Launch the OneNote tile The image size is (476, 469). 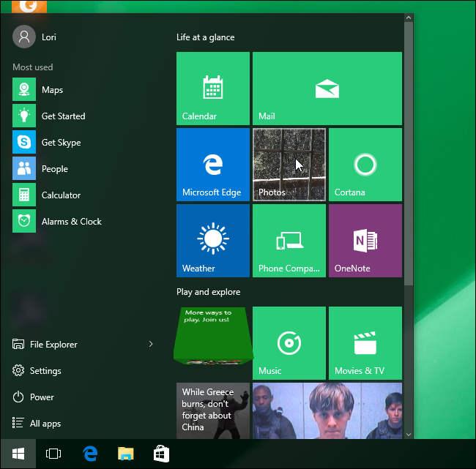pos(365,241)
